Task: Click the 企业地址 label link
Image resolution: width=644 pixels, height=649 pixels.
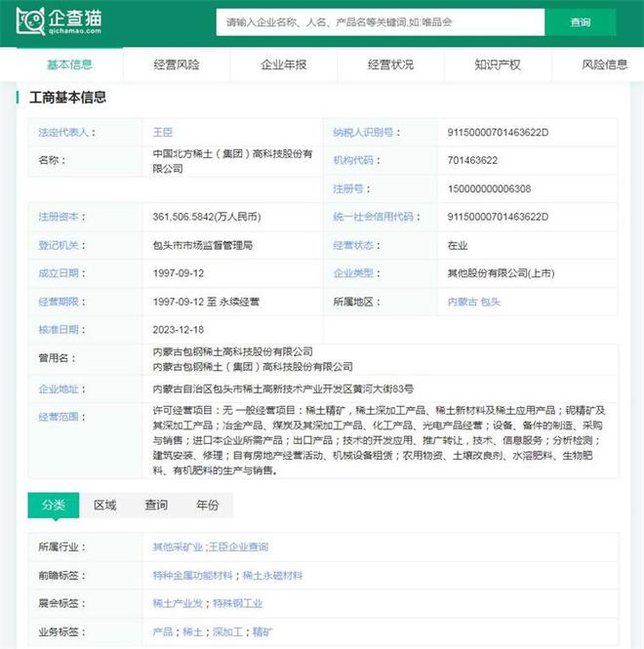Action: coord(59,389)
